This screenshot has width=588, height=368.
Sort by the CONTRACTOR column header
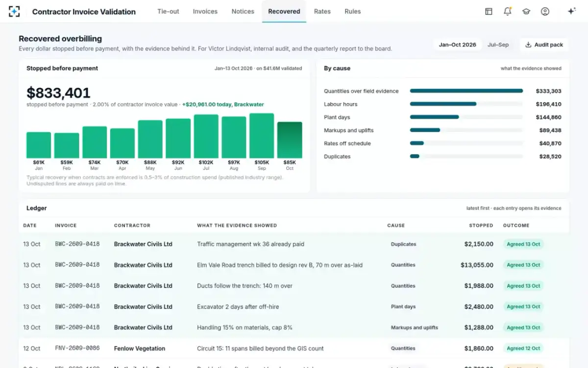click(132, 226)
